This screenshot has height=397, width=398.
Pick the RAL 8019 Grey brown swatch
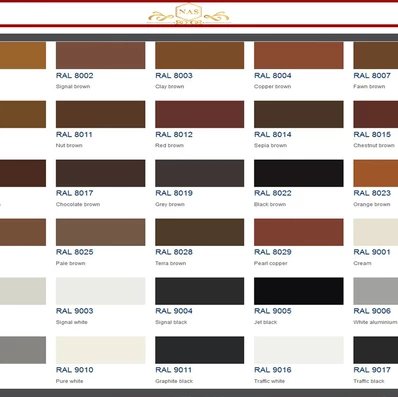(199, 173)
